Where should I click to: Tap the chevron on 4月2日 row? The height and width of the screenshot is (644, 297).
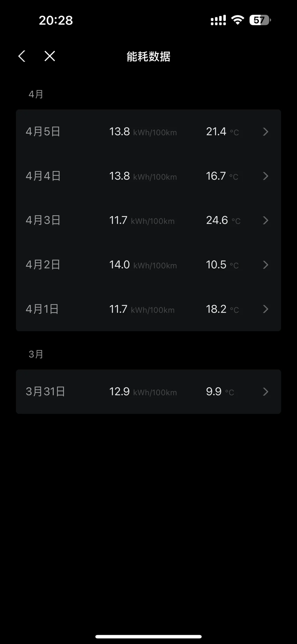pos(265,265)
